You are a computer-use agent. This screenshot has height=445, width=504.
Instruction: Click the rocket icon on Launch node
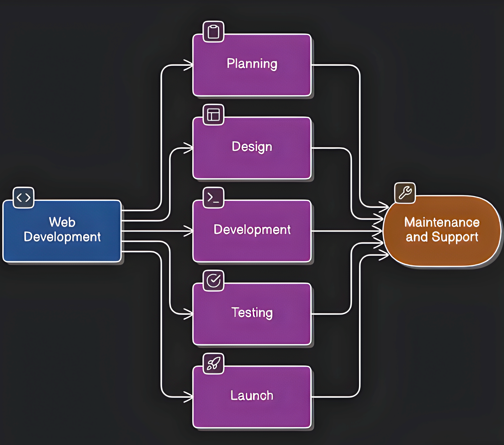point(213,364)
